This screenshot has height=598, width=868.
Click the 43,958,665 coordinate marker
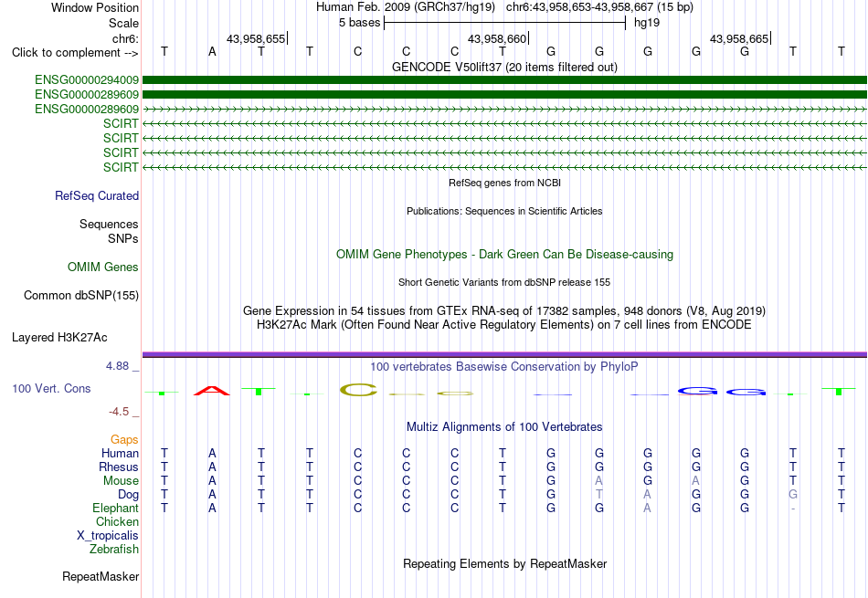pos(739,38)
